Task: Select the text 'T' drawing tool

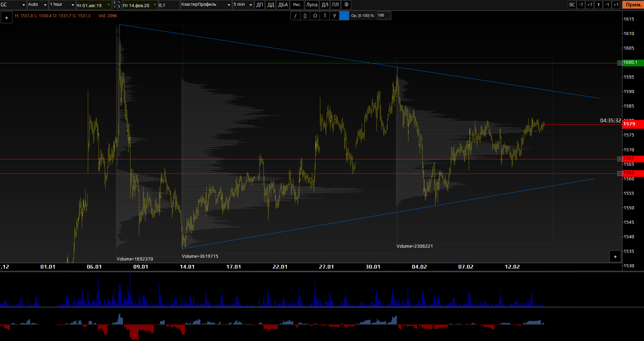Action: [325, 15]
